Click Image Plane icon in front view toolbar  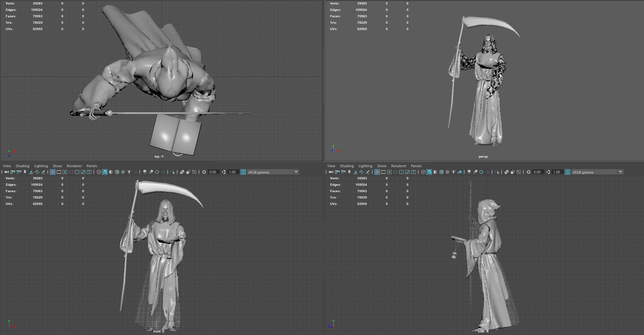click(x=31, y=172)
